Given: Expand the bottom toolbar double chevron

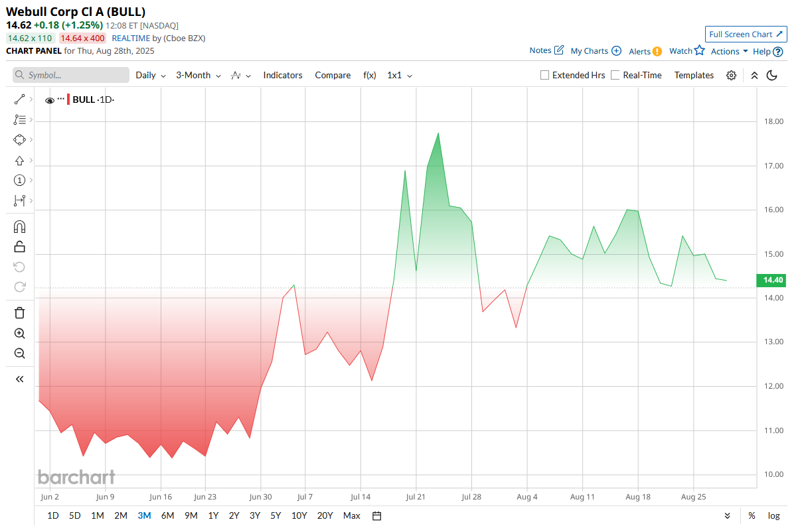Looking at the screenshot, I should (728, 516).
